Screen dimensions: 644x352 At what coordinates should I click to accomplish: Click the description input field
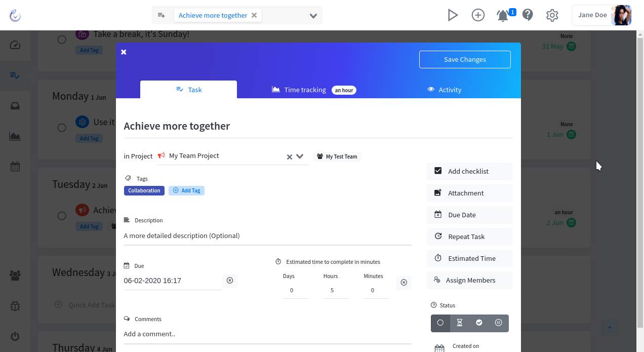[x=267, y=236]
